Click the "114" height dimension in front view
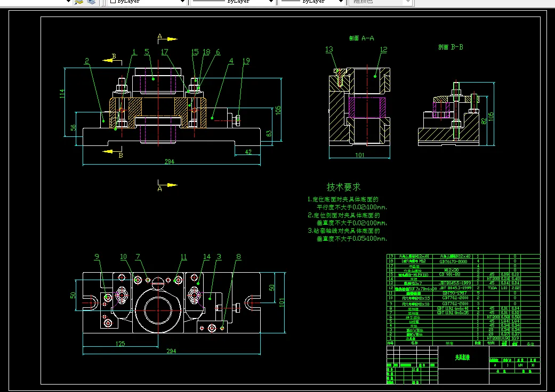Image resolution: width=555 pixels, height=392 pixels. point(62,94)
